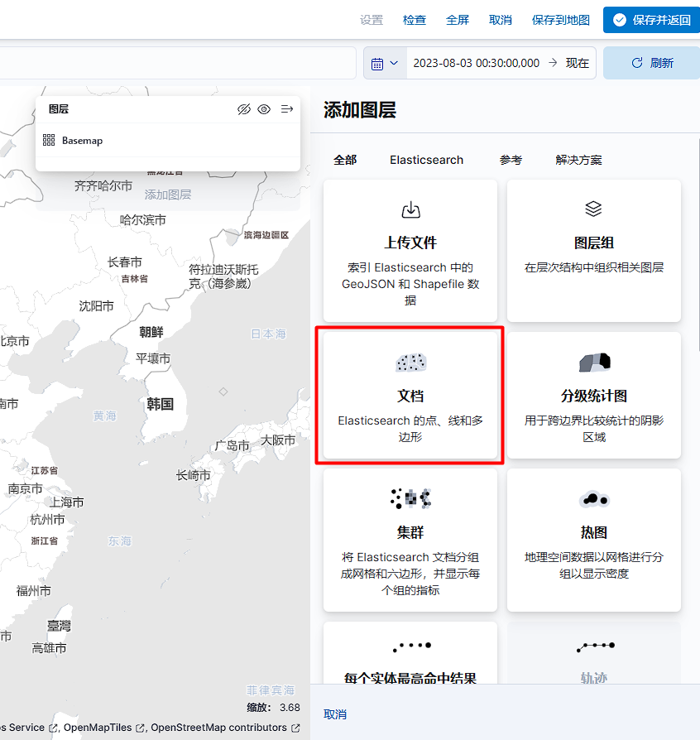Show all layers with eye icon
The image size is (700, 740).
264,109
